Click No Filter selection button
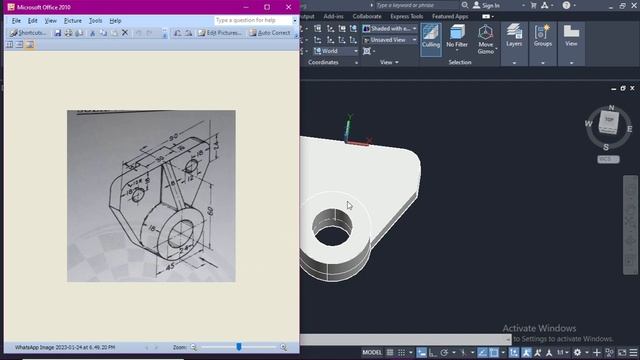Screen dimensions: 640x360 pyautogui.click(x=457, y=37)
